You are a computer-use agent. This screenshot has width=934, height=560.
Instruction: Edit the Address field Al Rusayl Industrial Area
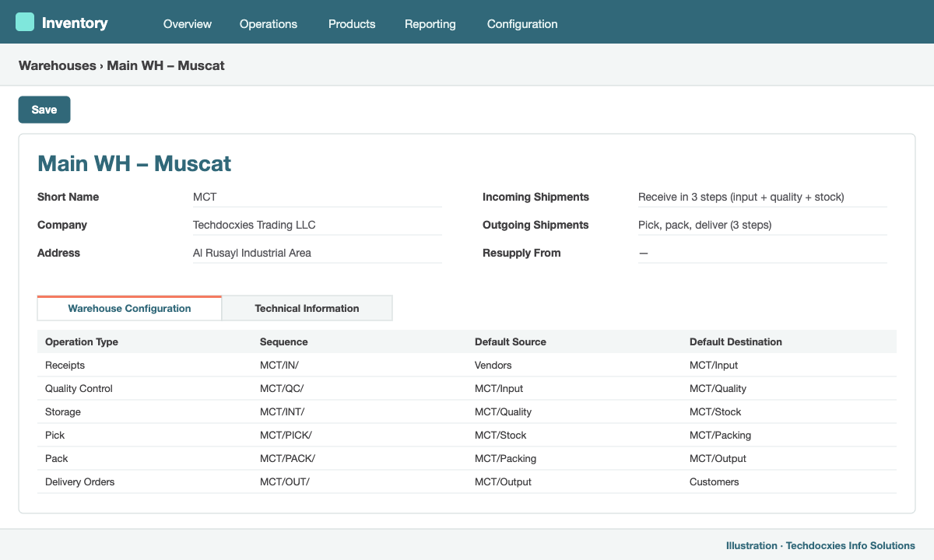pyautogui.click(x=318, y=253)
